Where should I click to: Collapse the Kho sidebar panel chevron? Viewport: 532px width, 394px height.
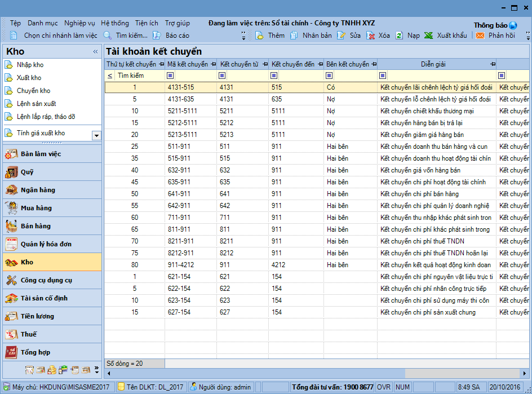coord(95,52)
